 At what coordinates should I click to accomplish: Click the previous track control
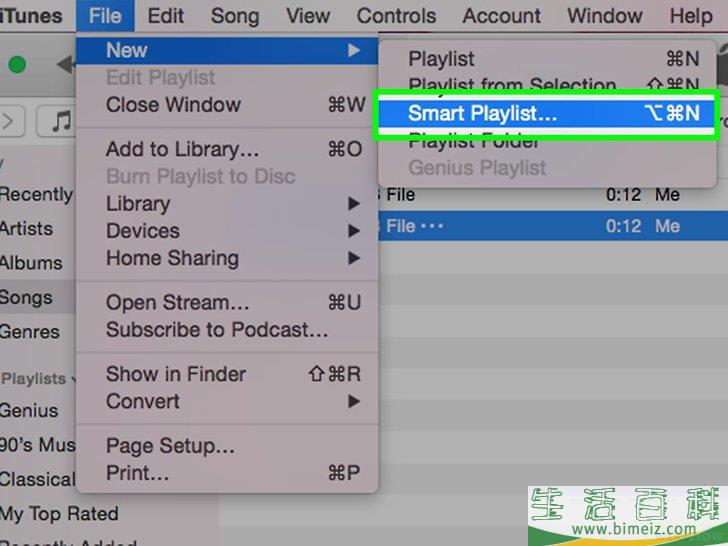coord(66,65)
